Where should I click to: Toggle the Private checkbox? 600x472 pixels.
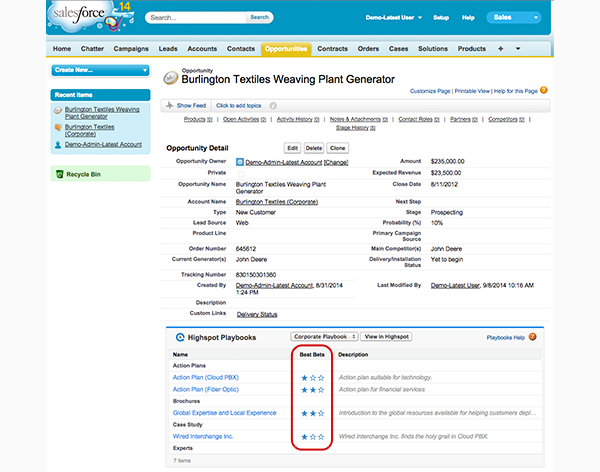(240, 173)
